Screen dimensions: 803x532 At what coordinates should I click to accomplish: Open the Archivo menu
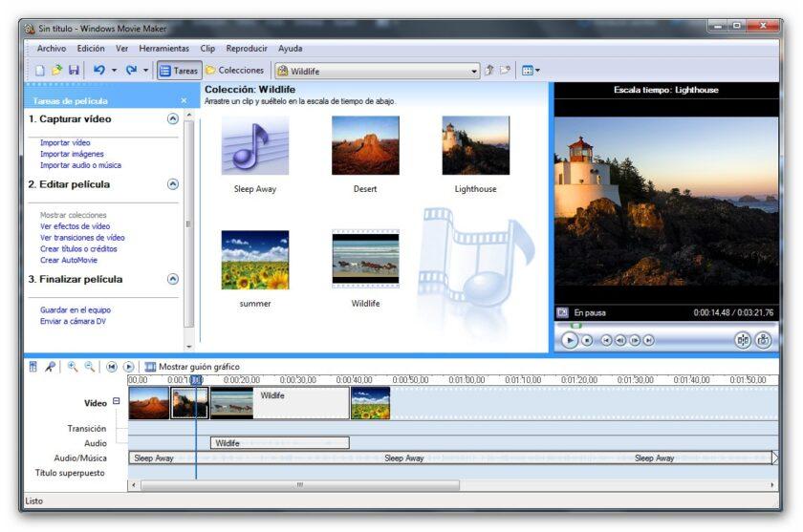[52, 49]
